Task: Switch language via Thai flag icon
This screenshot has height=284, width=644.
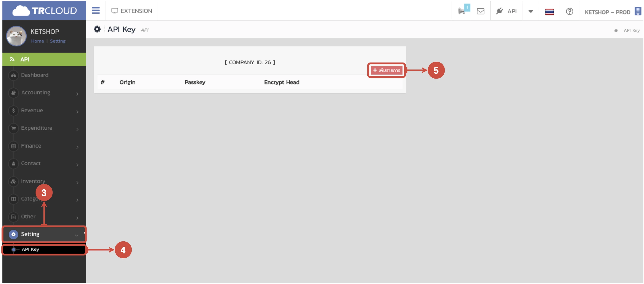Action: pyautogui.click(x=549, y=11)
